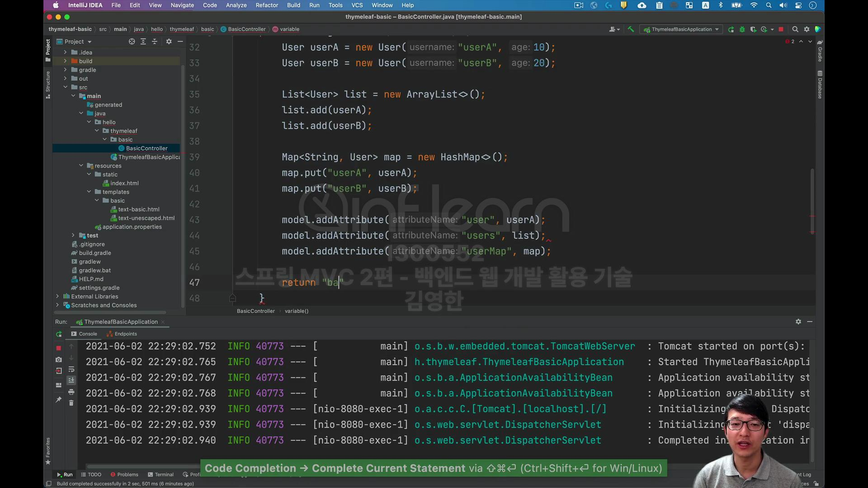
Task: Click the camera dump threads icon
Action: tap(58, 360)
